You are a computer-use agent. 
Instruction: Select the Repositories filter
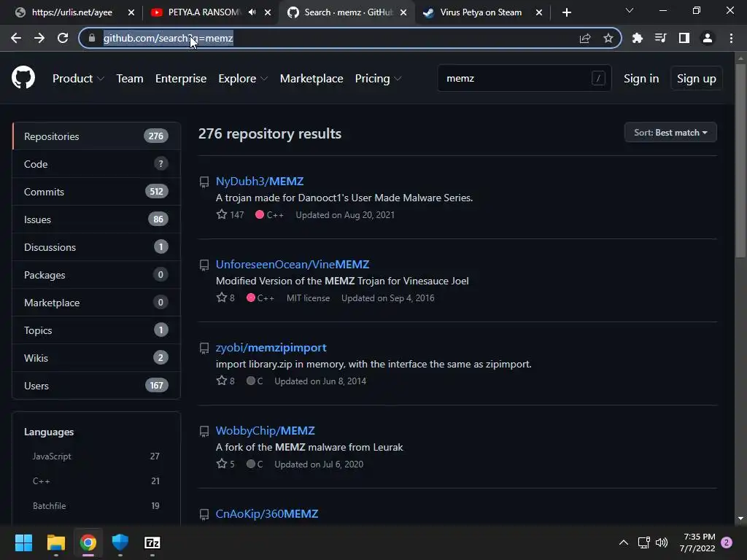96,136
